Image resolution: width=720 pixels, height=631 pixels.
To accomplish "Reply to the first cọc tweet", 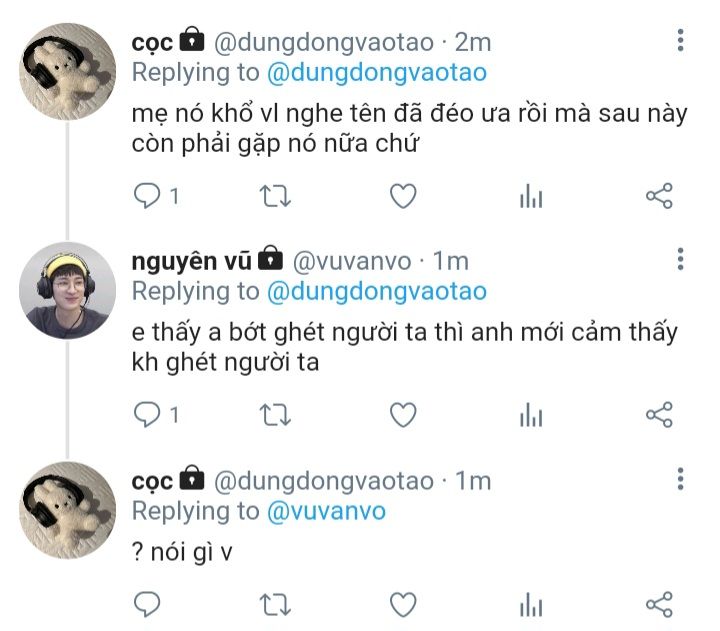I will coord(147,196).
